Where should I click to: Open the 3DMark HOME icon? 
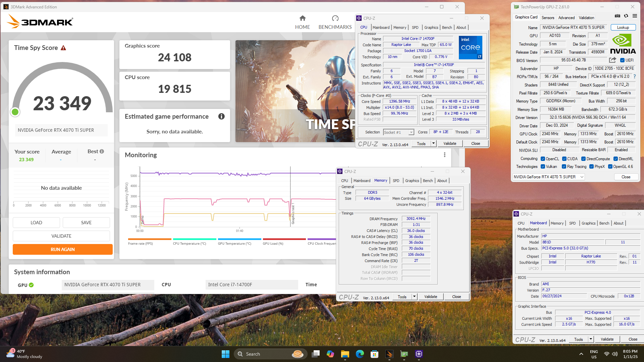302,18
